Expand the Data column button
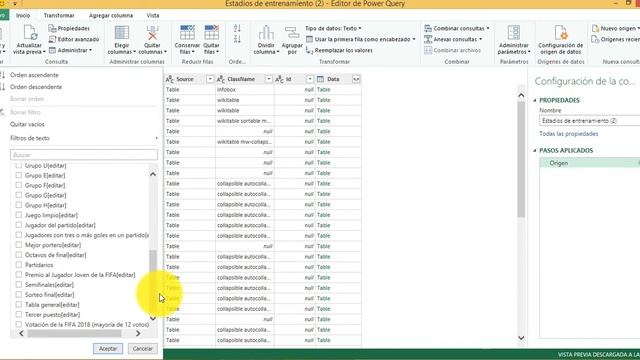Screen dimensions: 640x360 click(x=356, y=79)
